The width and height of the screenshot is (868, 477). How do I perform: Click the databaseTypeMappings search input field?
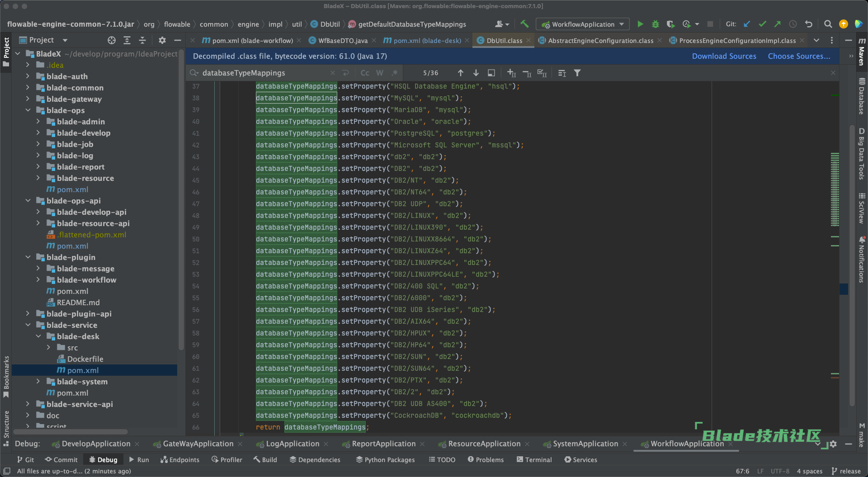coord(262,73)
